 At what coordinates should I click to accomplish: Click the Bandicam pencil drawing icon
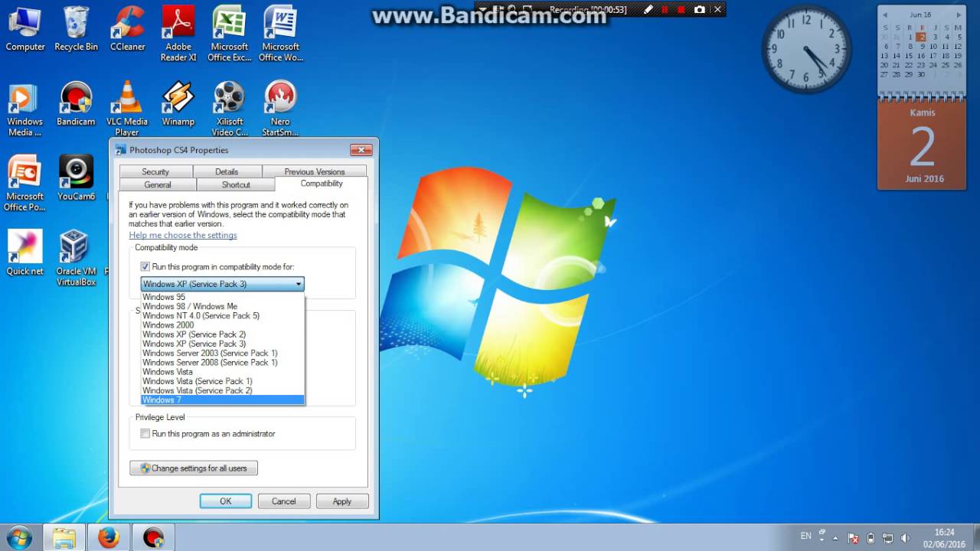click(x=648, y=9)
